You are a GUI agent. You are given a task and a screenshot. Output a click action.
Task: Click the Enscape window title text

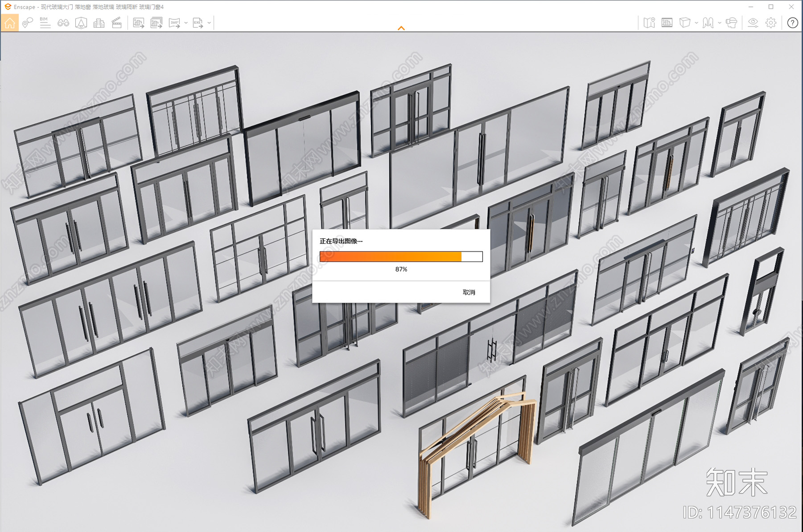click(x=88, y=7)
